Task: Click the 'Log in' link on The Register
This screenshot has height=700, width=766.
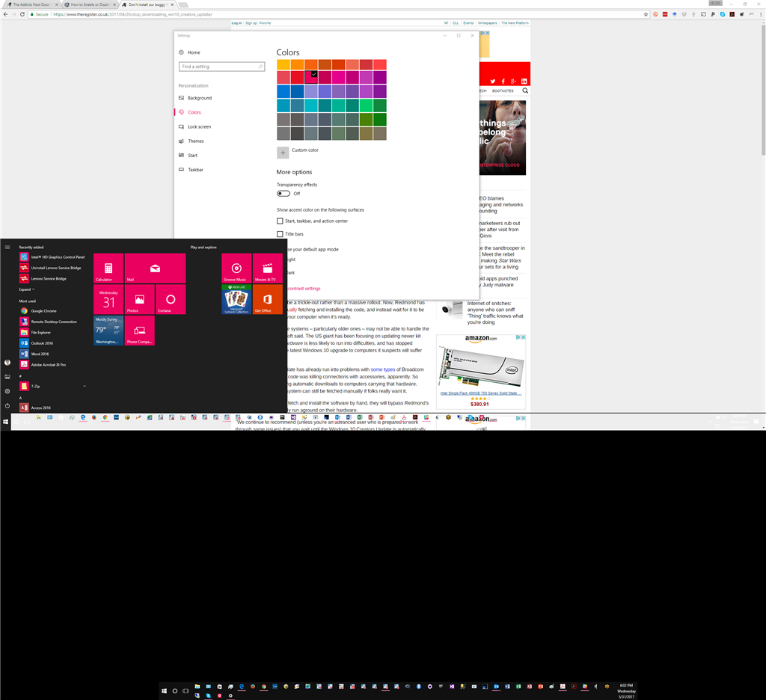Action: coord(236,23)
